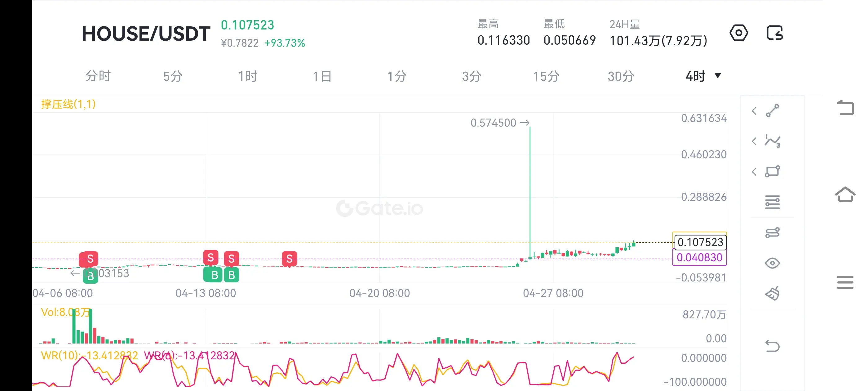Select the line drawing tool

(x=772, y=111)
